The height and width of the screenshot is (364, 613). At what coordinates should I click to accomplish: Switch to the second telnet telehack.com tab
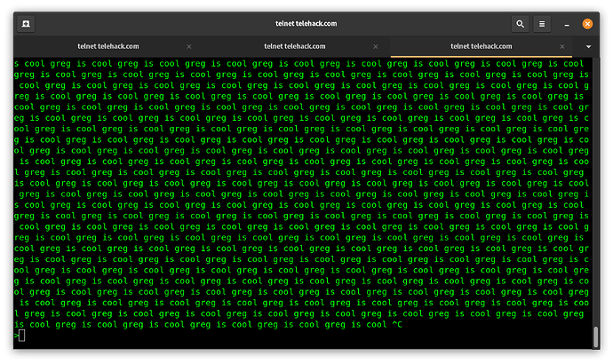[x=295, y=46]
